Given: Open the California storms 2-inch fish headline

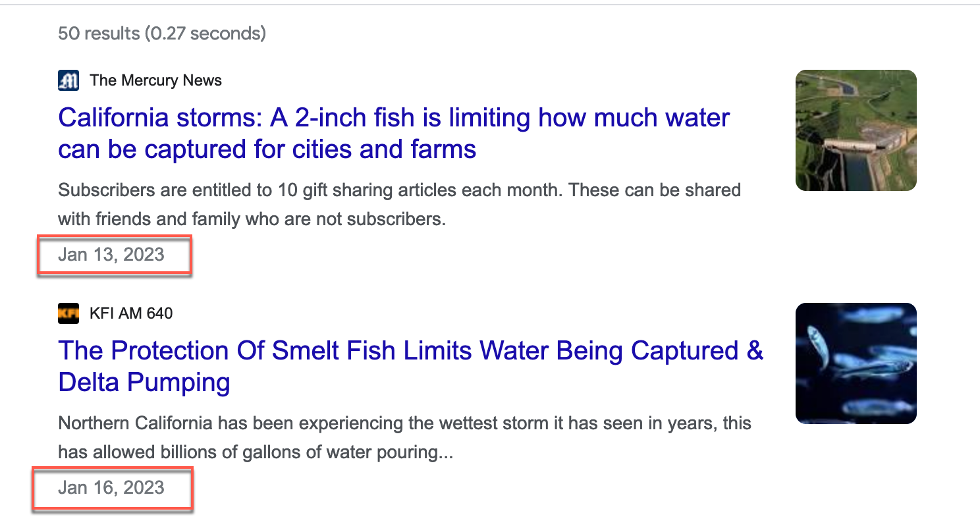Looking at the screenshot, I should (393, 119).
